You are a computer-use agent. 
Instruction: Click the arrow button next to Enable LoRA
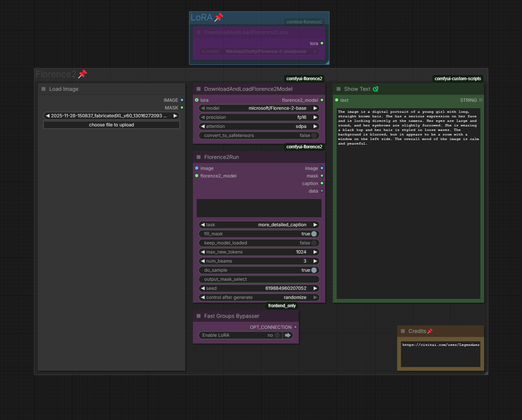pos(288,335)
